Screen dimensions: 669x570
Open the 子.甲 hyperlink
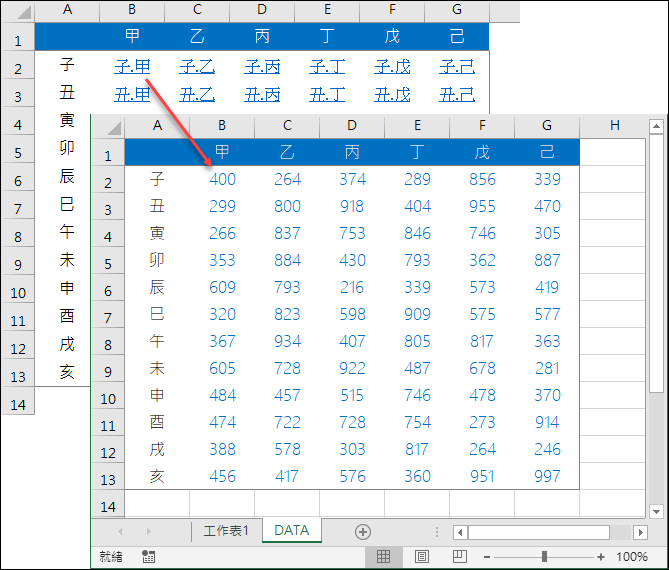[132, 67]
